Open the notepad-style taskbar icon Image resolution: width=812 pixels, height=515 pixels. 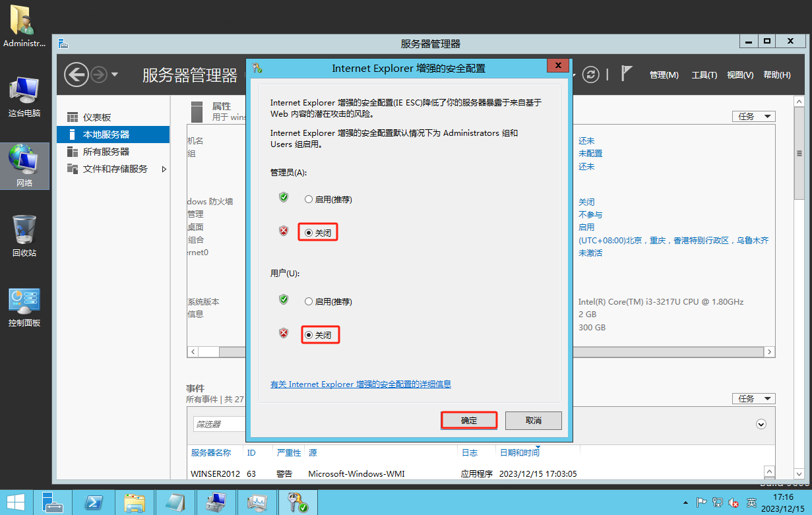coord(175,502)
